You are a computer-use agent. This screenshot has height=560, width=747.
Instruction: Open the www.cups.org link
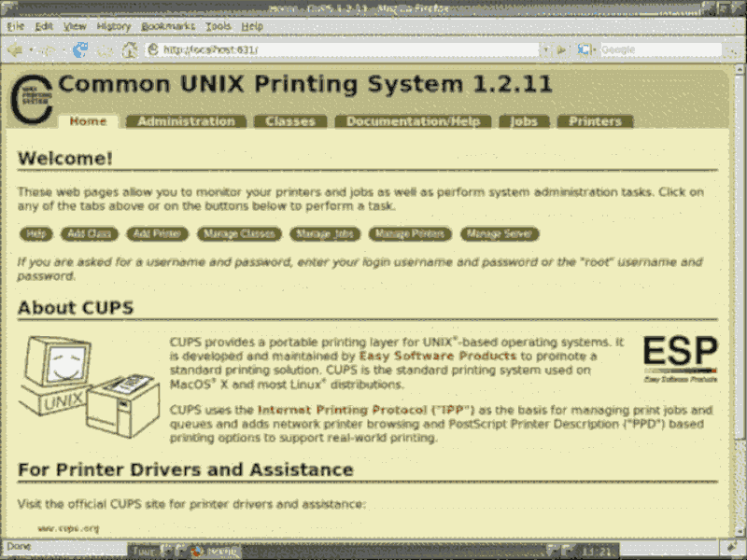click(x=68, y=528)
